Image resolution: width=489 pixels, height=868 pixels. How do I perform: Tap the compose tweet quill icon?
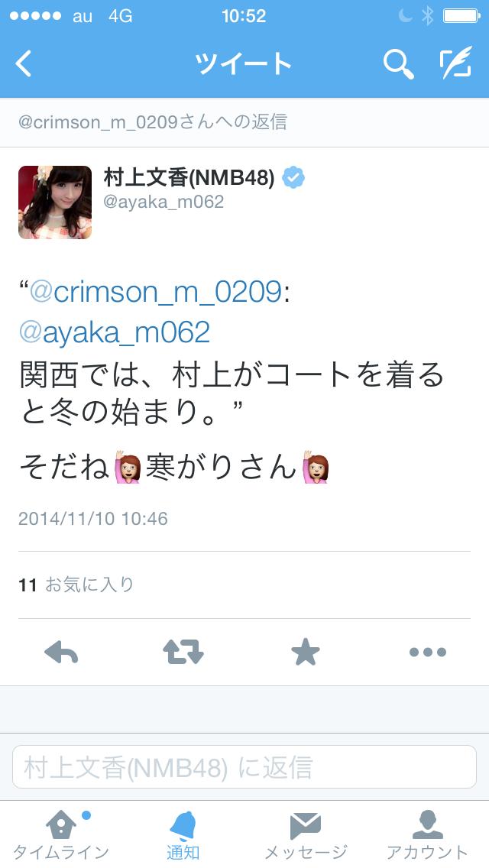[x=456, y=63]
